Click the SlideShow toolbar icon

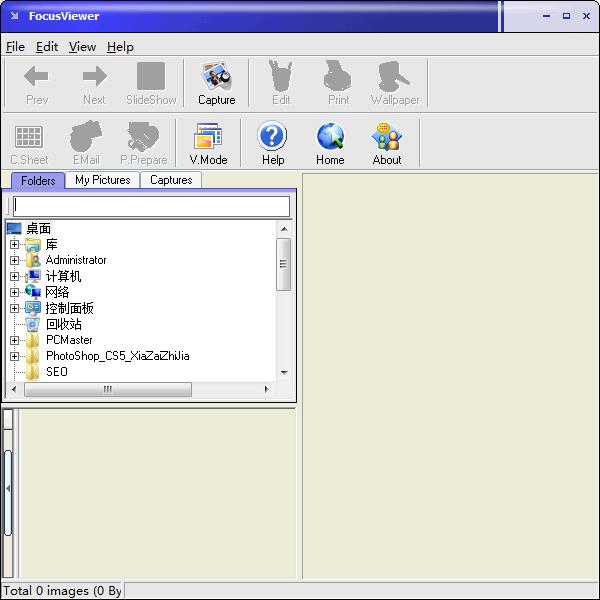point(151,76)
